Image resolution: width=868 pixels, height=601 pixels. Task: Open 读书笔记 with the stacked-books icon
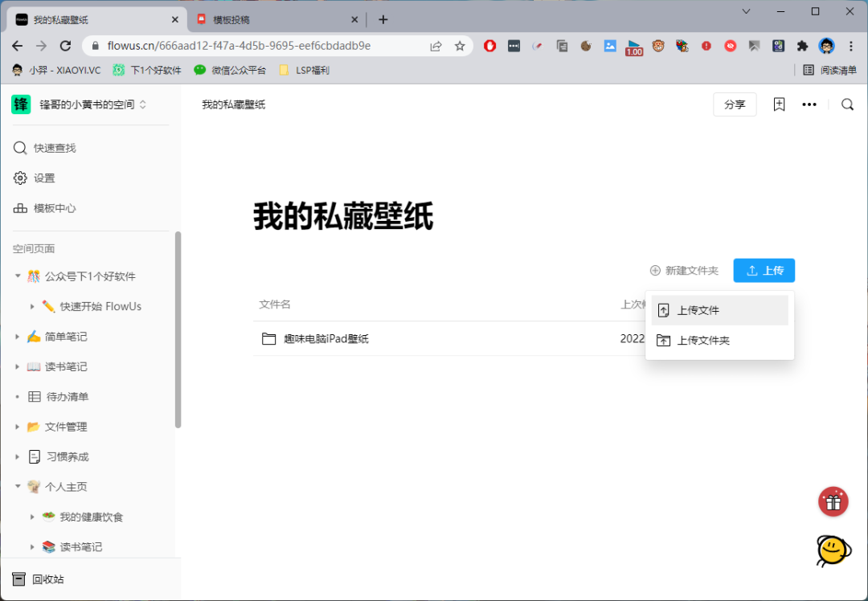81,547
